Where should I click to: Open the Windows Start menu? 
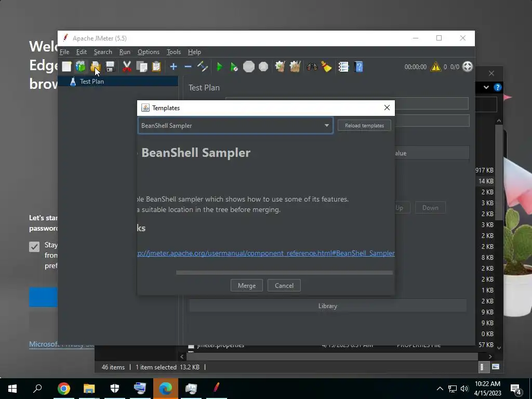click(12, 389)
